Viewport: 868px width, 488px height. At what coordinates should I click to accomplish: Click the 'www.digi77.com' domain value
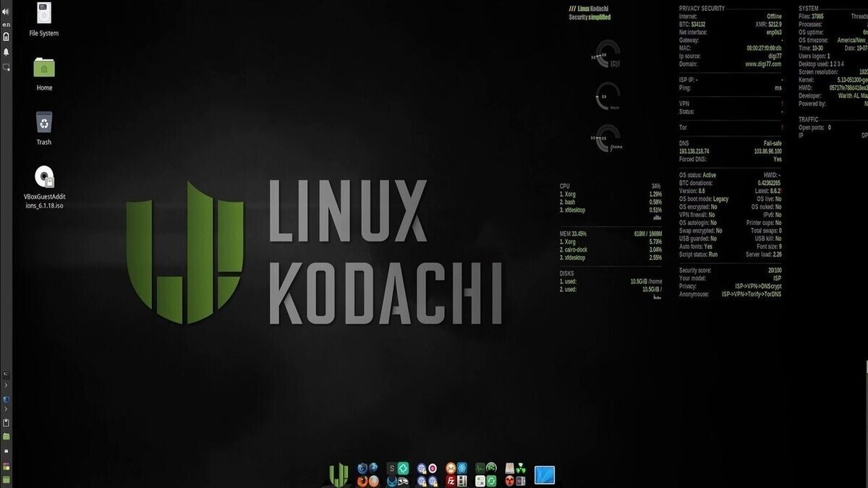point(763,64)
